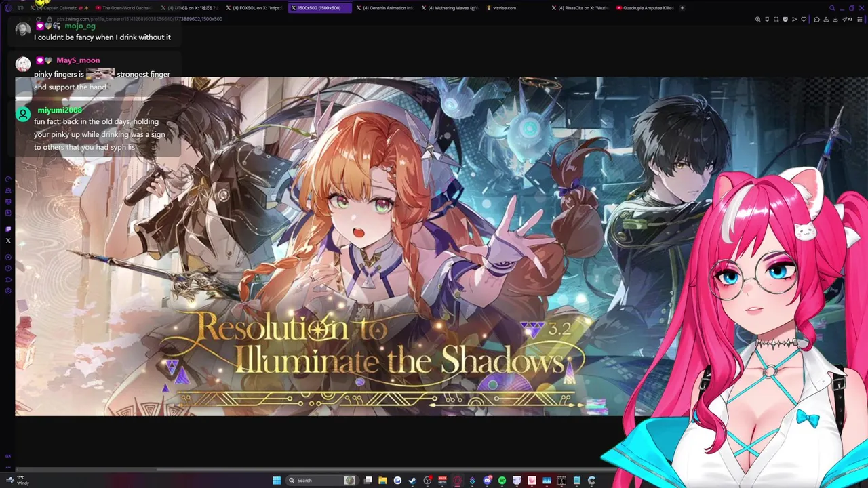Click the AI button in browser toolbar

pos(847,19)
